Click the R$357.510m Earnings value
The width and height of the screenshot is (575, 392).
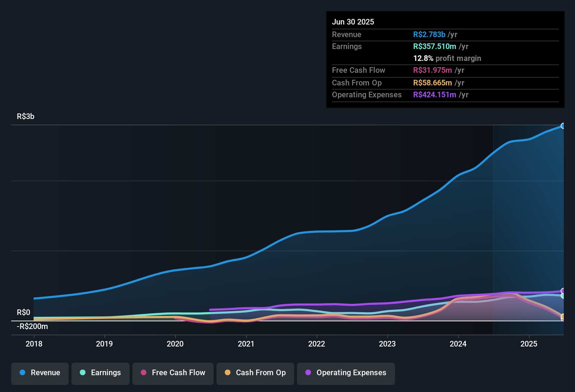pyautogui.click(x=435, y=46)
